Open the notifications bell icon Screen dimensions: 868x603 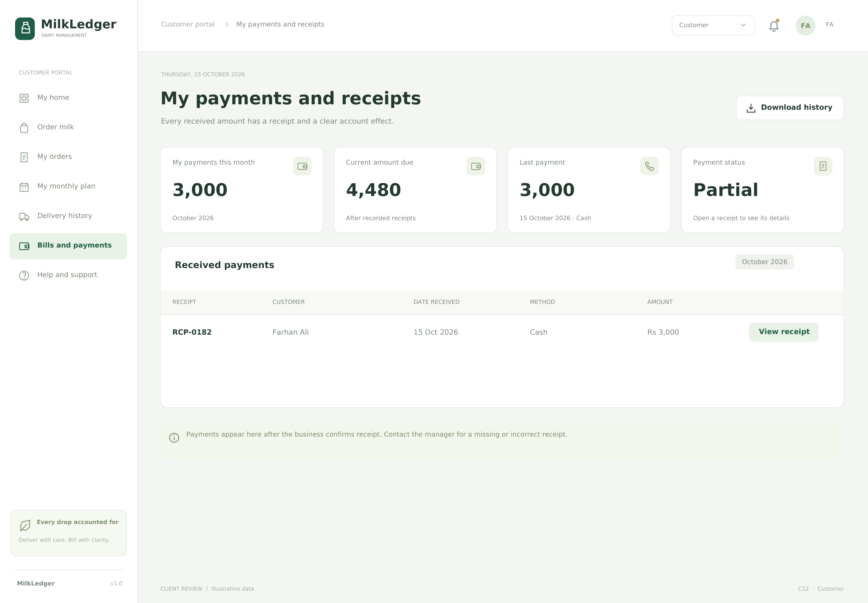click(774, 26)
